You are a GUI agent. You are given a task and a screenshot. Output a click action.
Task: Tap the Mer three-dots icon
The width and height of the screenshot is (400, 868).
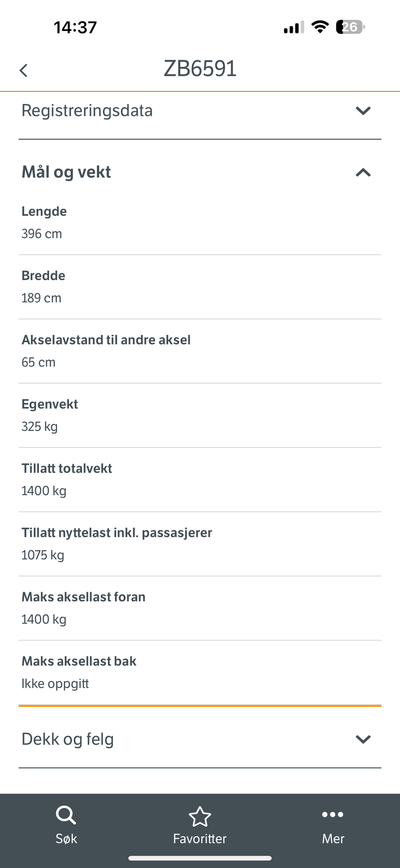(332, 814)
